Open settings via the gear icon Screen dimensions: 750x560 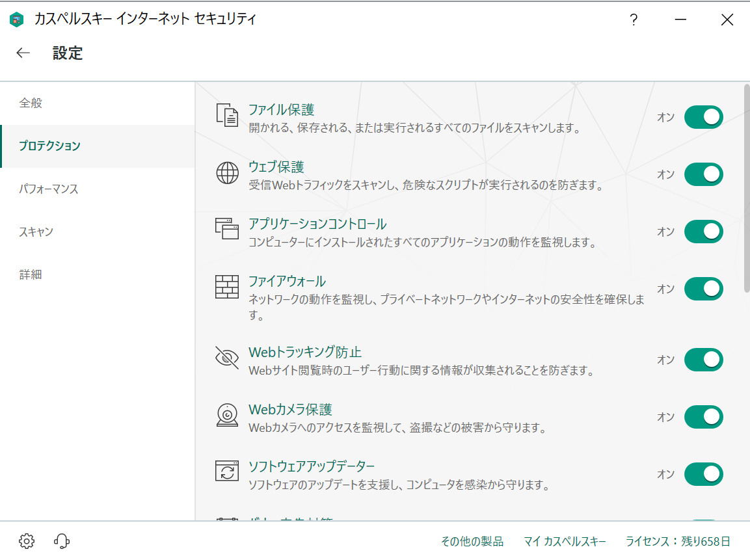27,541
